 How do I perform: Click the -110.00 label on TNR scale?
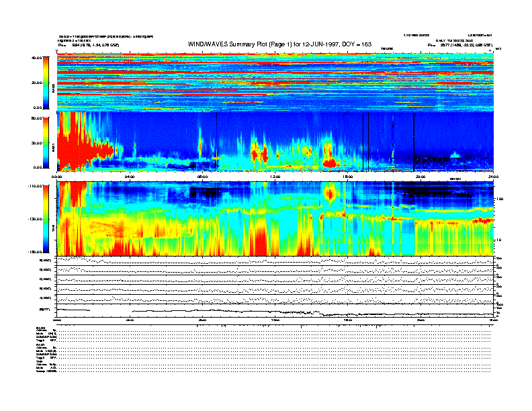click(35, 186)
